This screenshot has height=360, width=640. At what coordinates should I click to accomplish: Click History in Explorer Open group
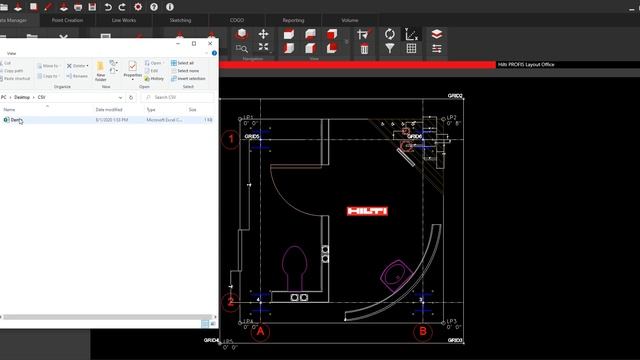click(154, 78)
